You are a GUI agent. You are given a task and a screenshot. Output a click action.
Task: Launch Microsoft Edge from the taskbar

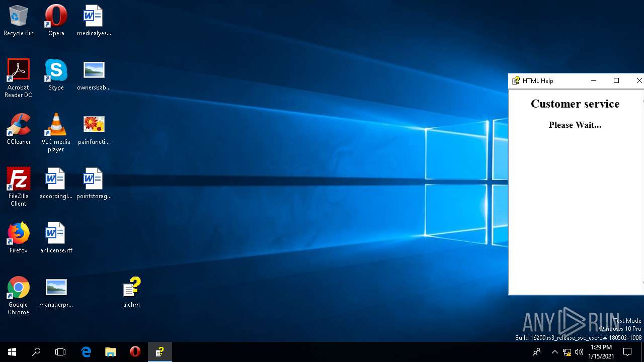click(86, 352)
